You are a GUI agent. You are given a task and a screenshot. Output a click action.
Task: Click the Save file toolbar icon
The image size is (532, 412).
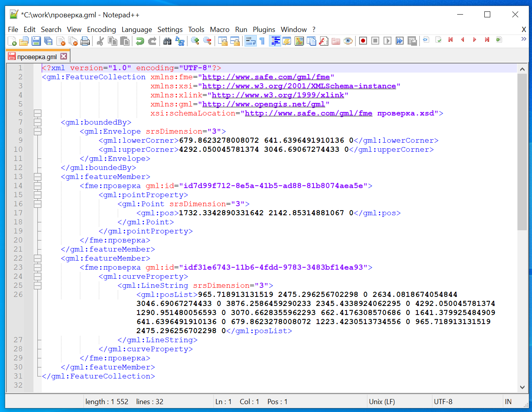36,41
